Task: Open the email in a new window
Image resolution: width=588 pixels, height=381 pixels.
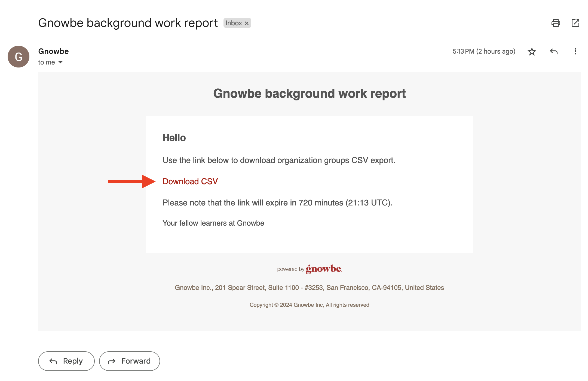Action: point(575,23)
